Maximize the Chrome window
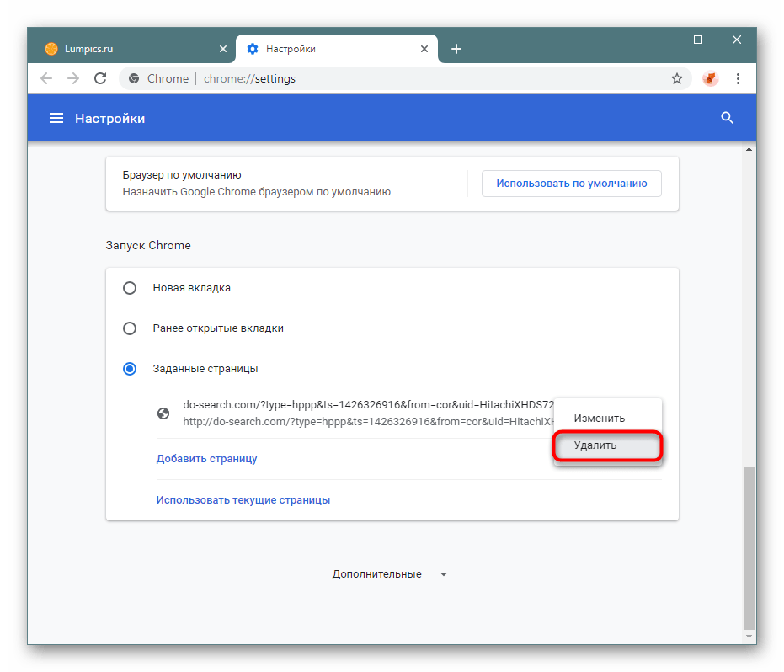 pyautogui.click(x=698, y=40)
